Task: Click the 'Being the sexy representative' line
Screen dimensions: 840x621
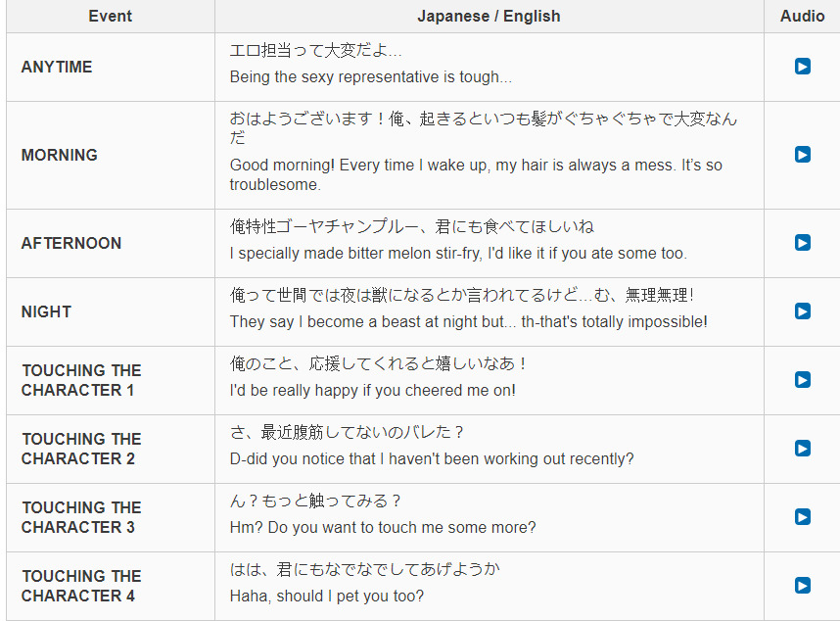Action: click(x=370, y=76)
